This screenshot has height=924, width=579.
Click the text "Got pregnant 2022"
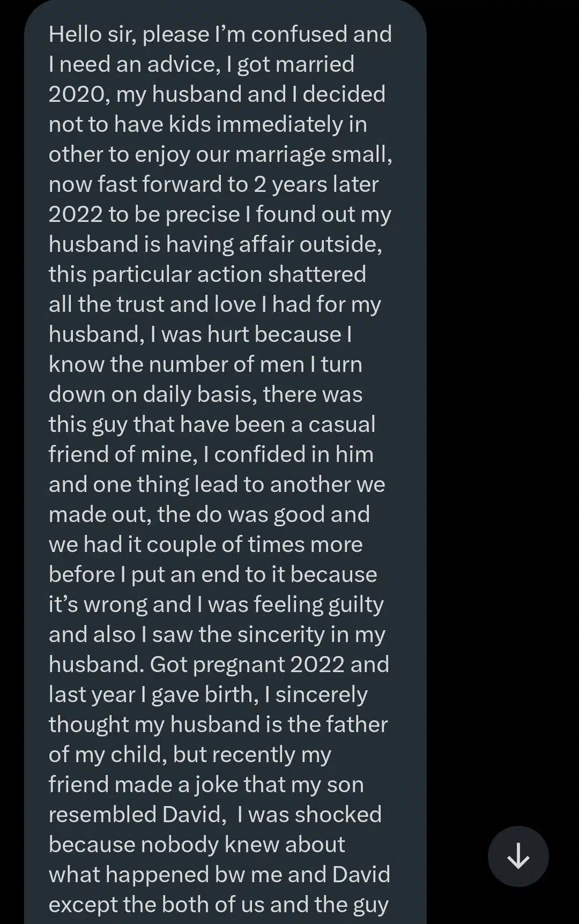point(247,665)
